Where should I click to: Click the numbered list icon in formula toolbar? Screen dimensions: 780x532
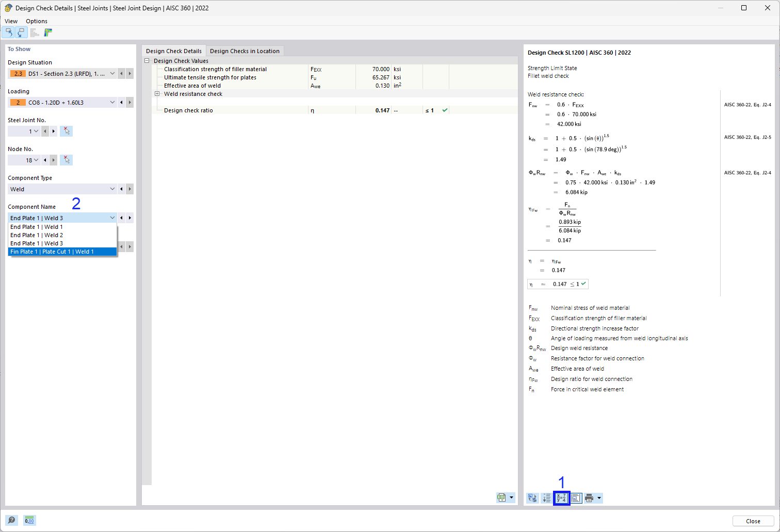547,498
